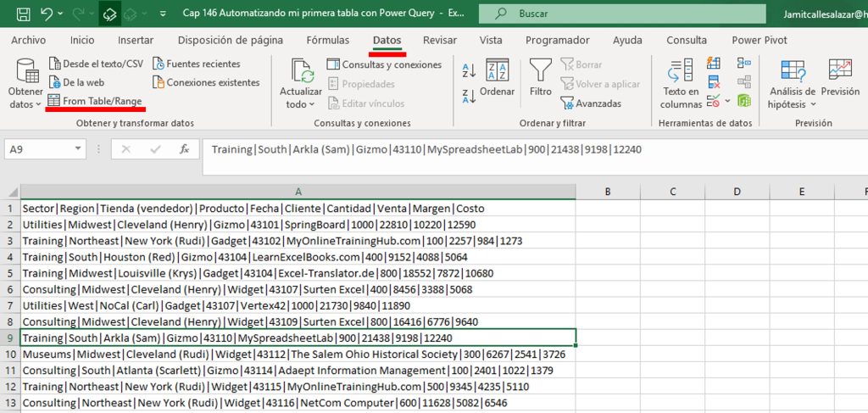Image resolution: width=868 pixels, height=413 pixels.
Task: Click From Table/Range
Action: click(95, 101)
